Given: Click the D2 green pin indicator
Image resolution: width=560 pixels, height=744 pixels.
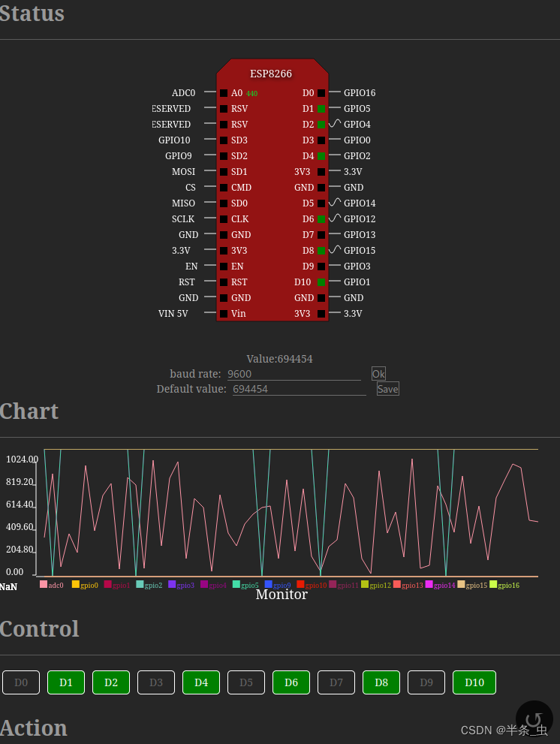Looking at the screenshot, I should click(x=321, y=125).
